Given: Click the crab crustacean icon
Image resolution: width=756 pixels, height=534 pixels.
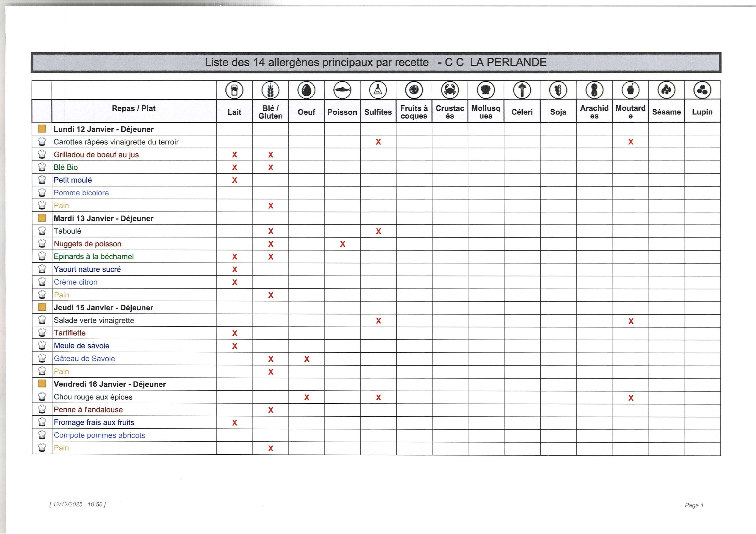Looking at the screenshot, I should tap(450, 90).
